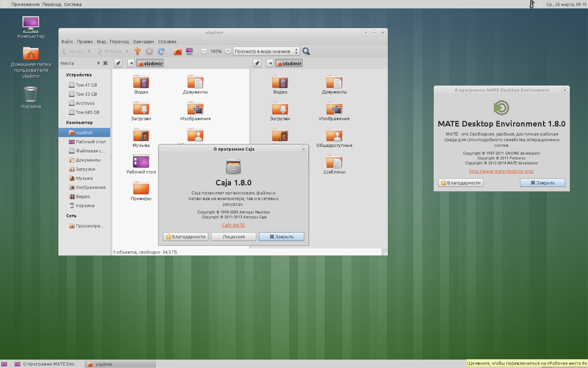
Task: Open the Computer toolbar icon
Action: pyautogui.click(x=189, y=51)
